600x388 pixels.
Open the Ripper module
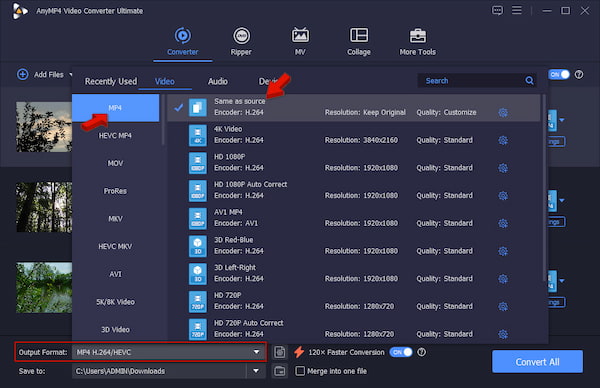[x=241, y=42]
